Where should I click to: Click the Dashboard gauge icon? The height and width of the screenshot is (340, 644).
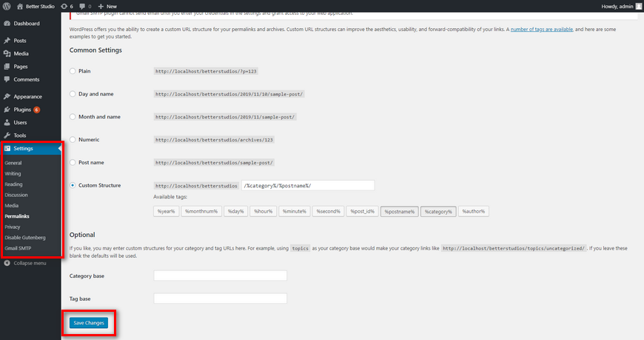(x=7, y=24)
